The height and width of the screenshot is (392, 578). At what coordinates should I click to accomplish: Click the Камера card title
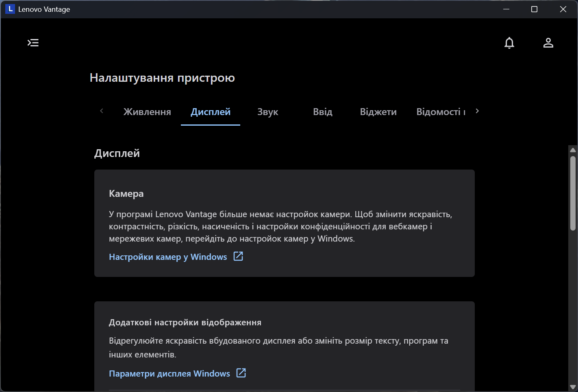(126, 194)
